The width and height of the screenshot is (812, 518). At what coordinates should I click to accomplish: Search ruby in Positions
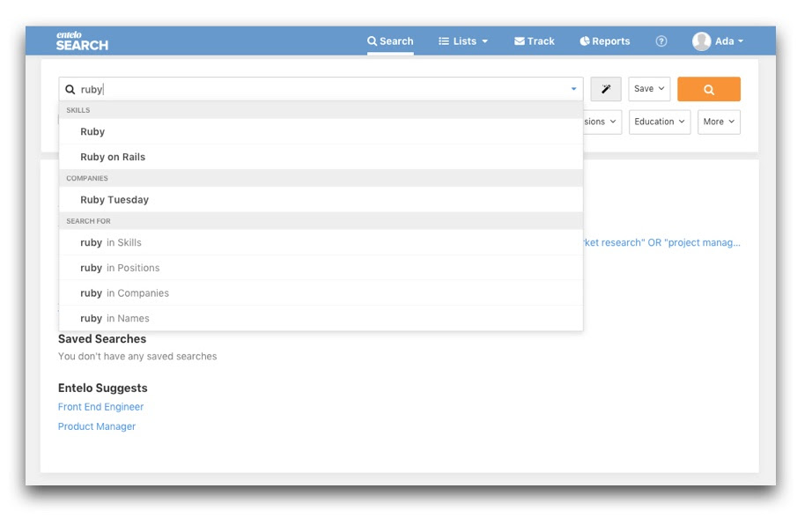click(120, 268)
